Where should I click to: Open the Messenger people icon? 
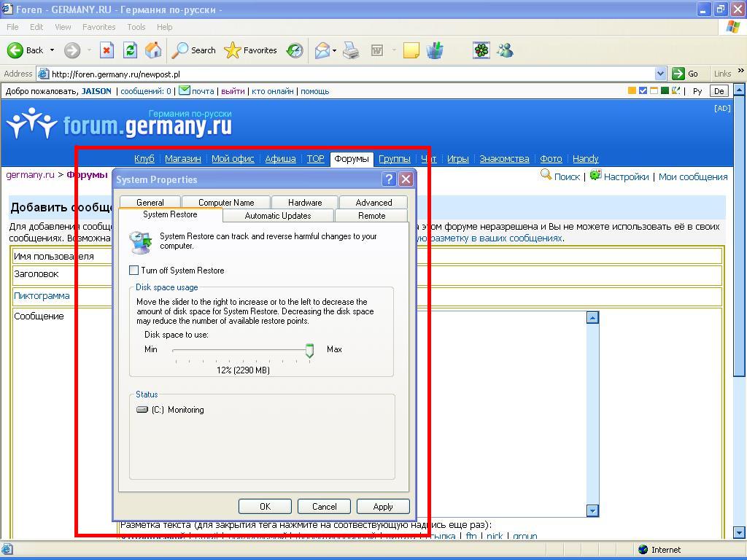505,50
